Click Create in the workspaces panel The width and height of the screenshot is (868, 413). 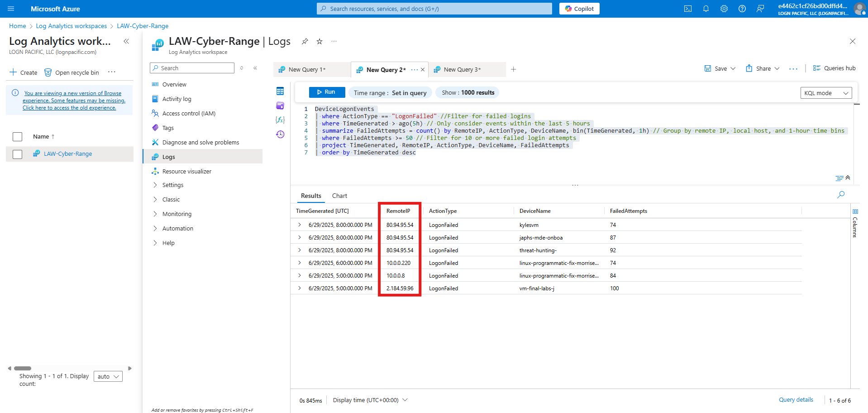click(24, 72)
